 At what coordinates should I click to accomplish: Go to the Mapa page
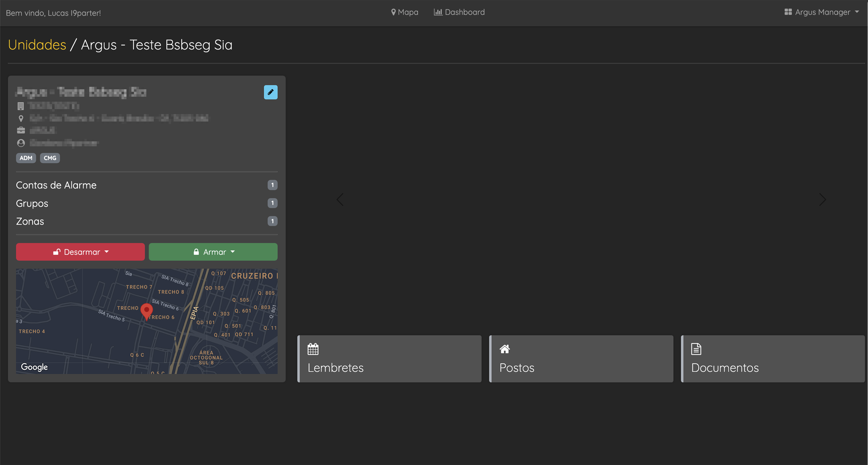[404, 12]
